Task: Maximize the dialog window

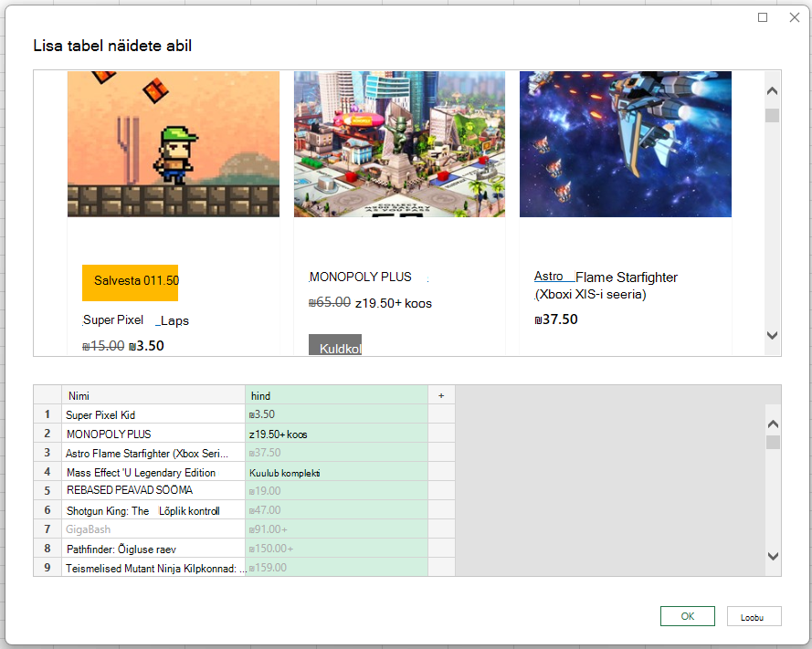Action: (x=763, y=17)
